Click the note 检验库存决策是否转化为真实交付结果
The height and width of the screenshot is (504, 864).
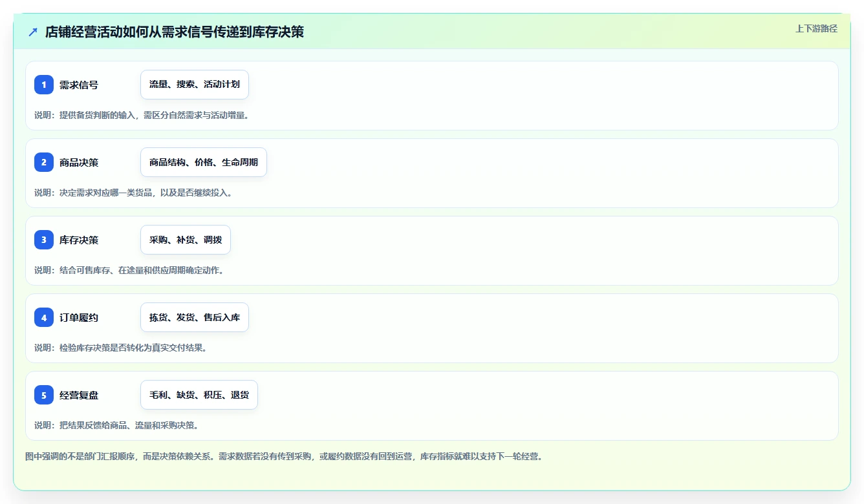pos(131,348)
